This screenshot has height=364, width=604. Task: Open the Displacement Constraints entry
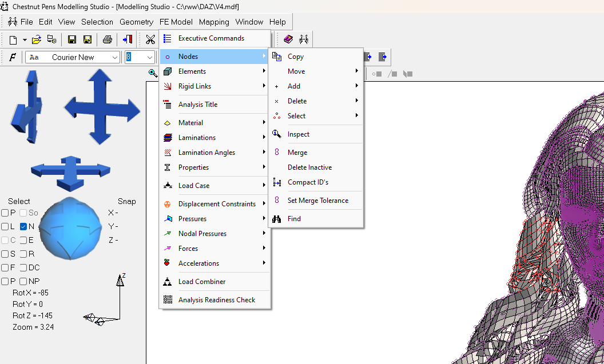(x=215, y=204)
